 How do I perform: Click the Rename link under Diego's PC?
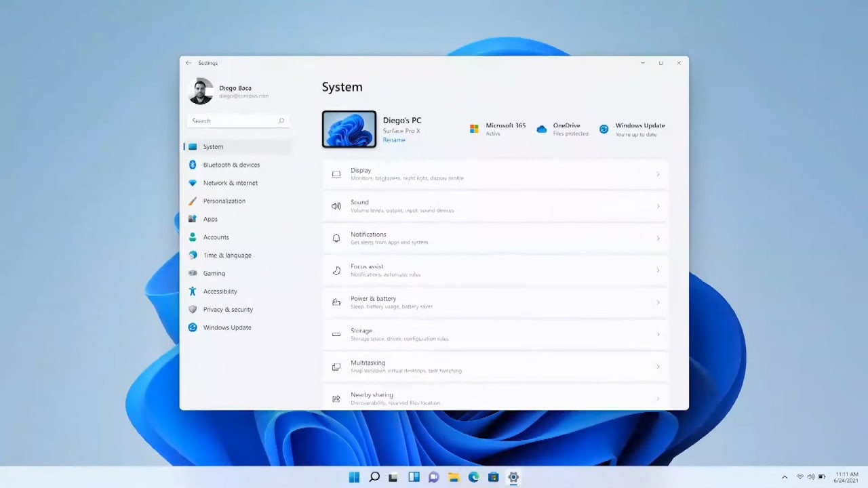(x=394, y=140)
